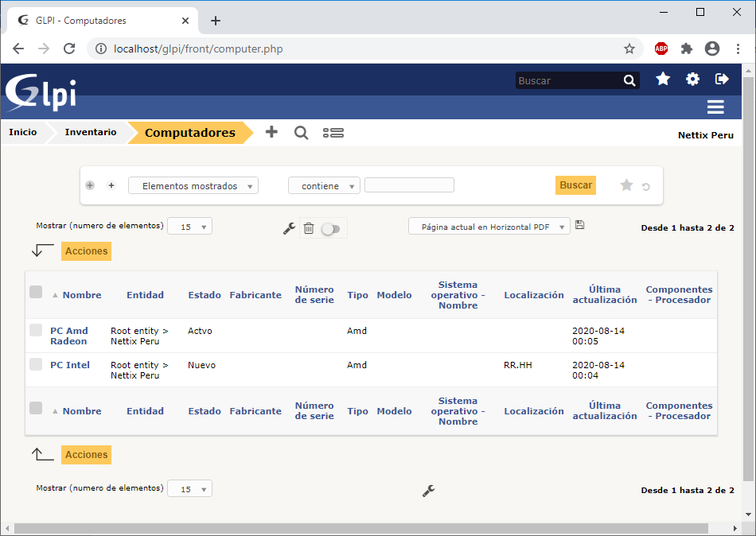Screen dimensions: 756x536
Task: Toggle the trash bin view switch
Action: tap(329, 229)
